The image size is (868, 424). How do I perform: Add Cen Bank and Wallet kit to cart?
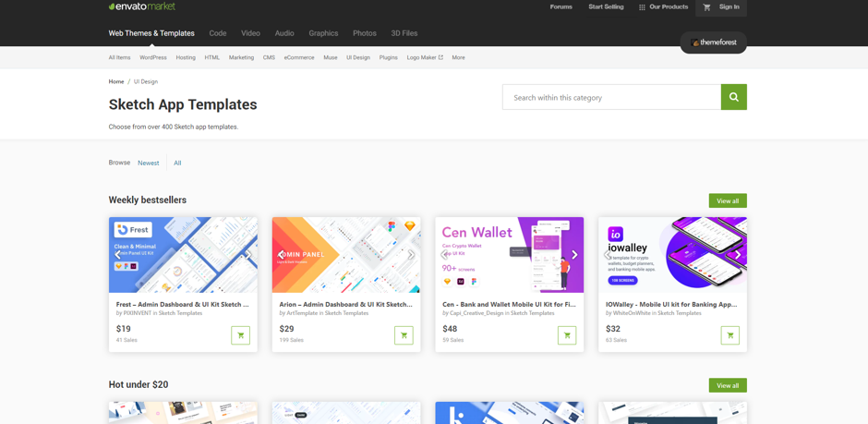567,335
